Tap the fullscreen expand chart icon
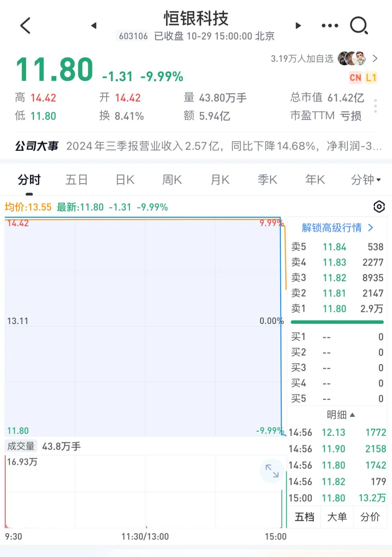 (272, 471)
